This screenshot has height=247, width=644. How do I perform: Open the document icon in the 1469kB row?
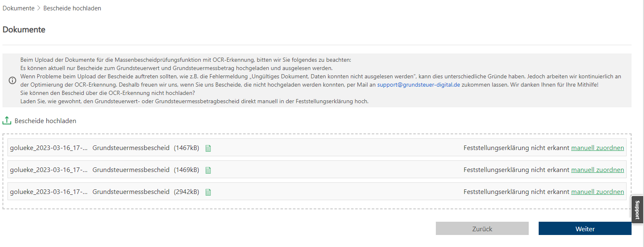(208, 170)
